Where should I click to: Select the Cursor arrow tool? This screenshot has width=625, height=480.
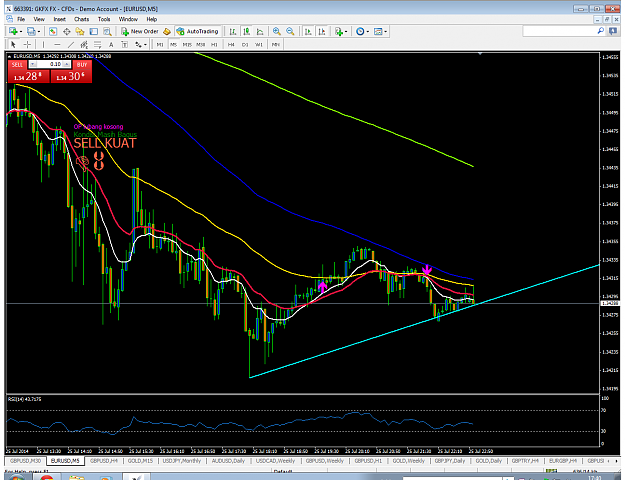click(13, 44)
